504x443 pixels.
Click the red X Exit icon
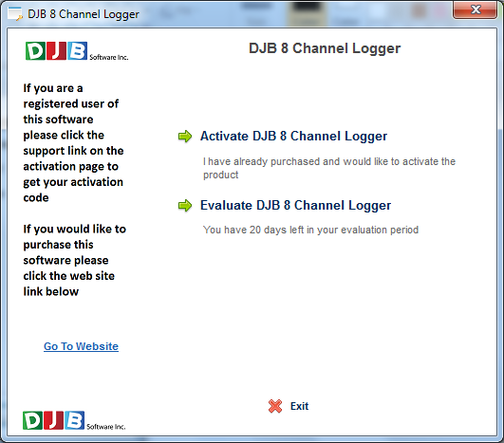tap(275, 406)
